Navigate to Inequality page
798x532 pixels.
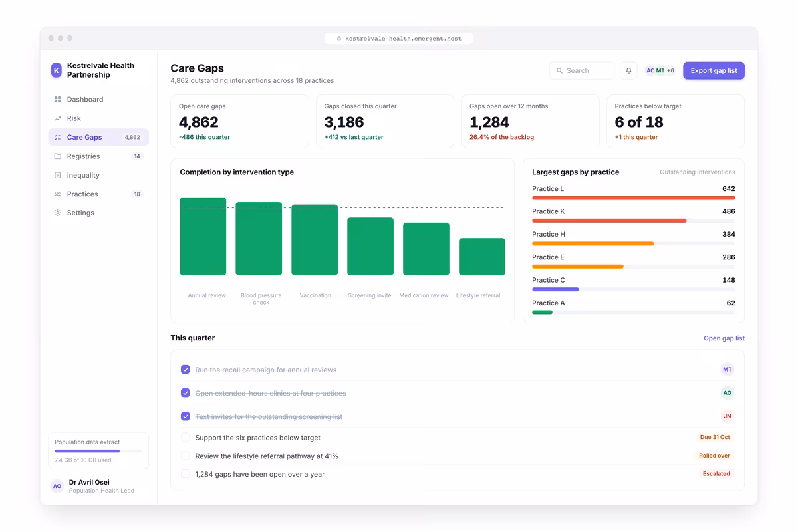tap(98, 176)
